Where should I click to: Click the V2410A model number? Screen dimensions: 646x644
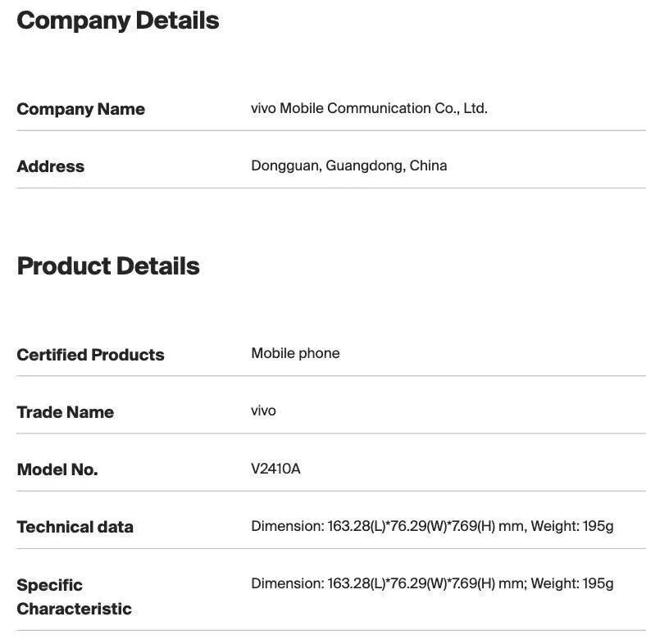click(275, 469)
